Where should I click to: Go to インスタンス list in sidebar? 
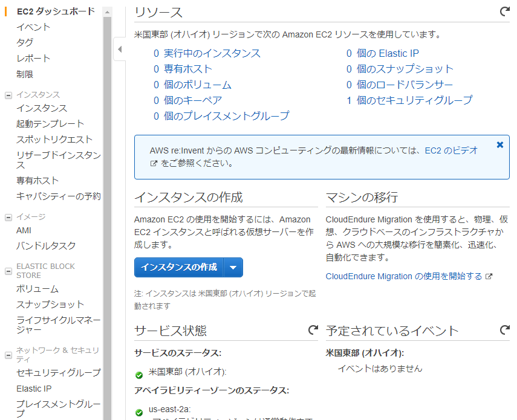42,108
